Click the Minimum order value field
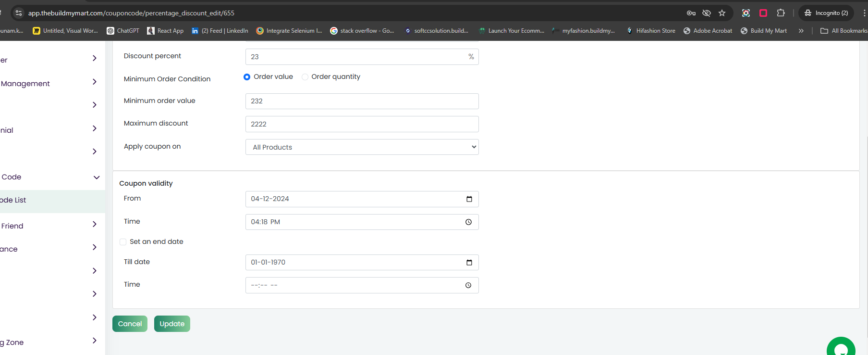This screenshot has height=355, width=868. click(x=362, y=101)
